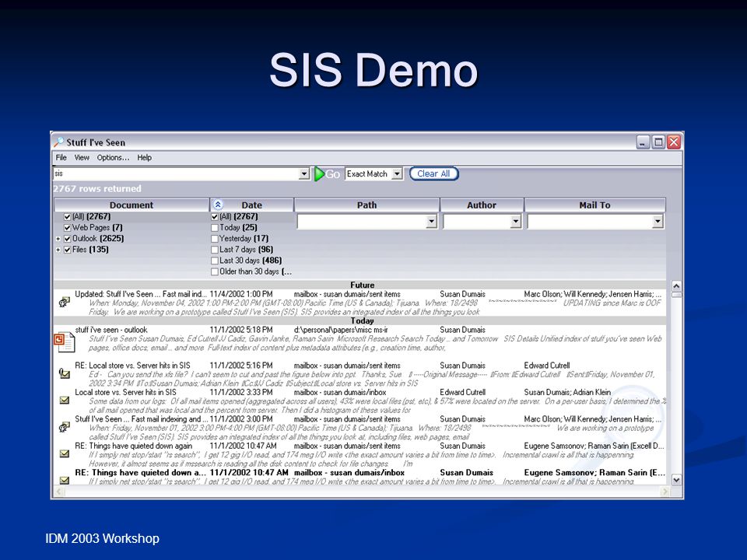
Task: Open the Path filter dropdown
Action: click(432, 222)
